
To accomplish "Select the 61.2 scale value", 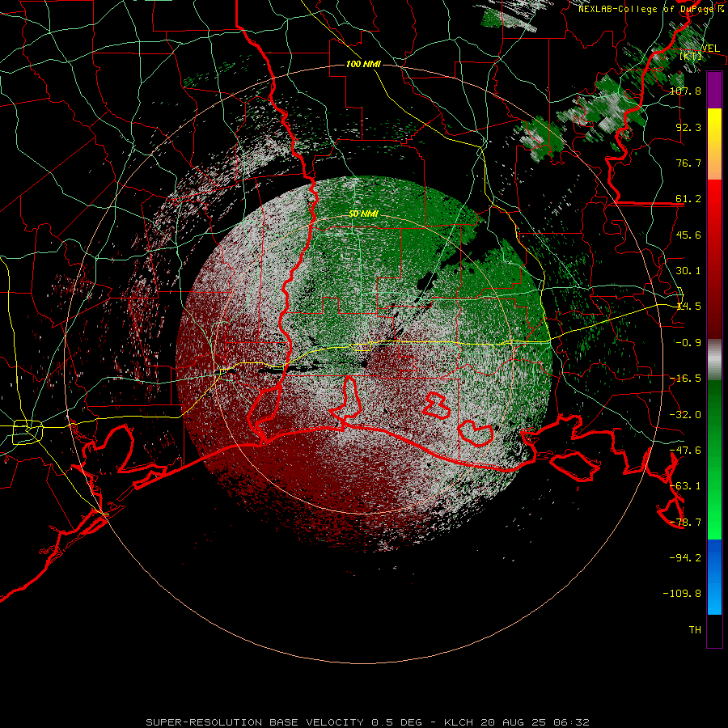I will point(688,199).
